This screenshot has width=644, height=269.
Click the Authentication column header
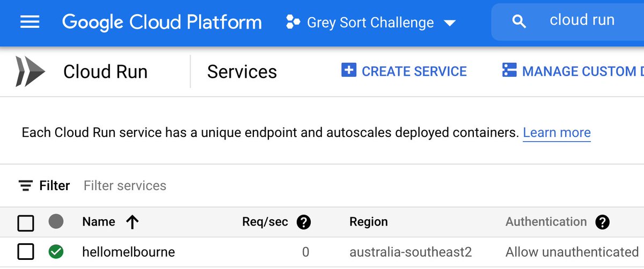pyautogui.click(x=546, y=222)
